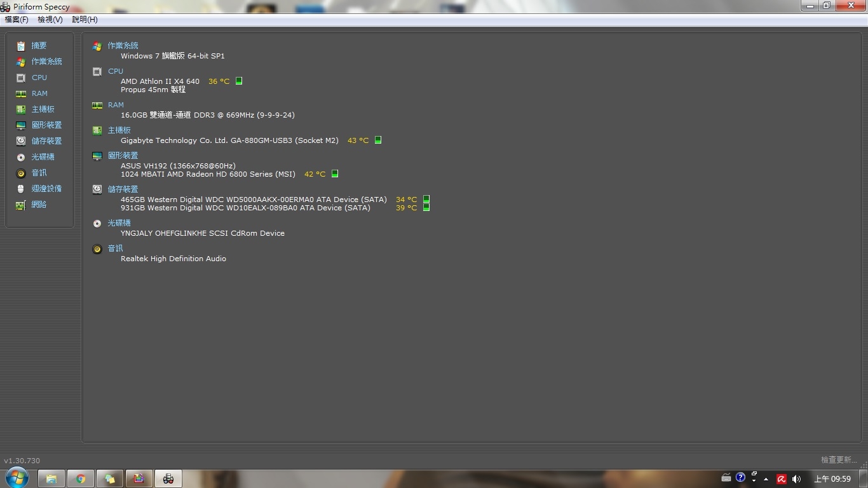Click the RAM line '16.0GB 雙通道-通道 DDR3'
Image resolution: width=868 pixels, height=488 pixels.
(x=208, y=115)
